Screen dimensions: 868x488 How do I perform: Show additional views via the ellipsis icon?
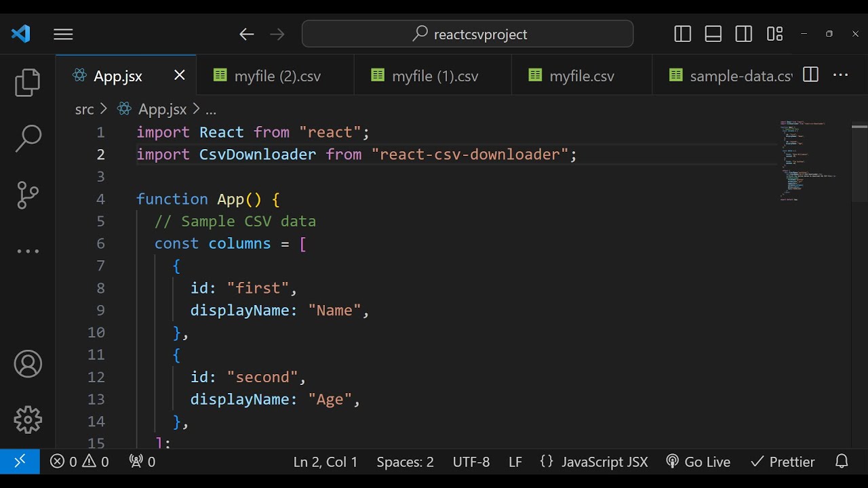click(x=28, y=251)
